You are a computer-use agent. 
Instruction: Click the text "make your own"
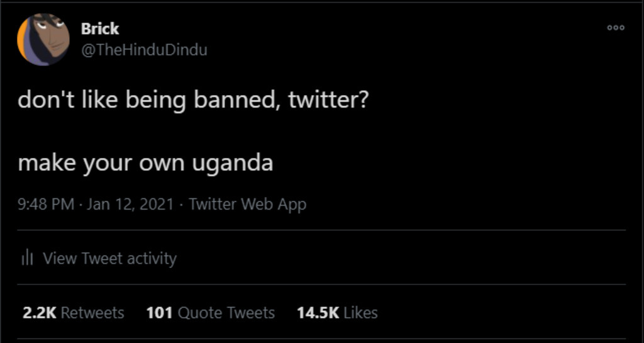click(101, 163)
